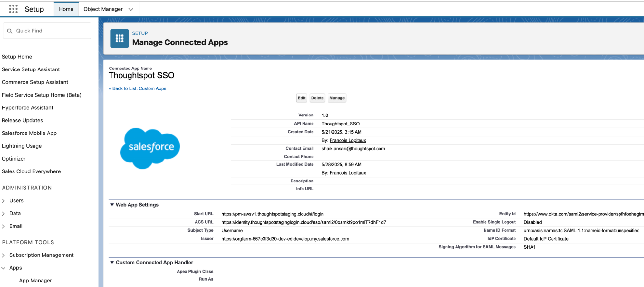Click the Quick Find search magnifier icon
Screen dimensions: 644x287
pos(10,31)
